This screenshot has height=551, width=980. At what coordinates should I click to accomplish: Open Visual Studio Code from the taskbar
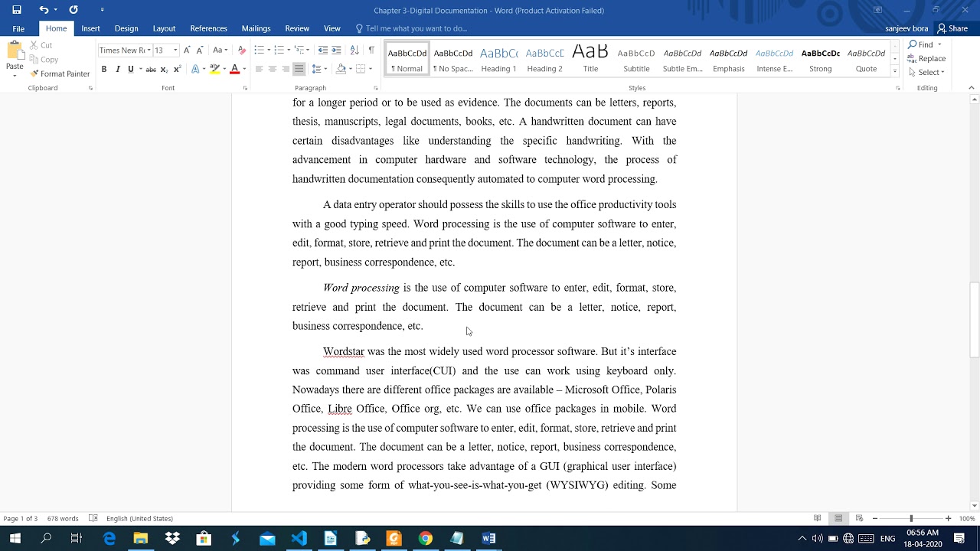tap(299, 538)
